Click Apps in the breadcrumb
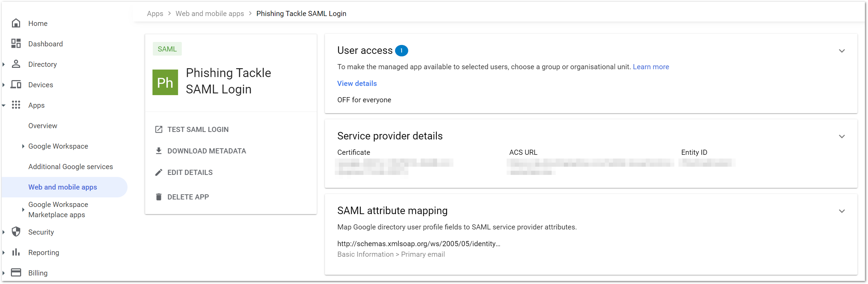868x284 pixels. pyautogui.click(x=155, y=14)
